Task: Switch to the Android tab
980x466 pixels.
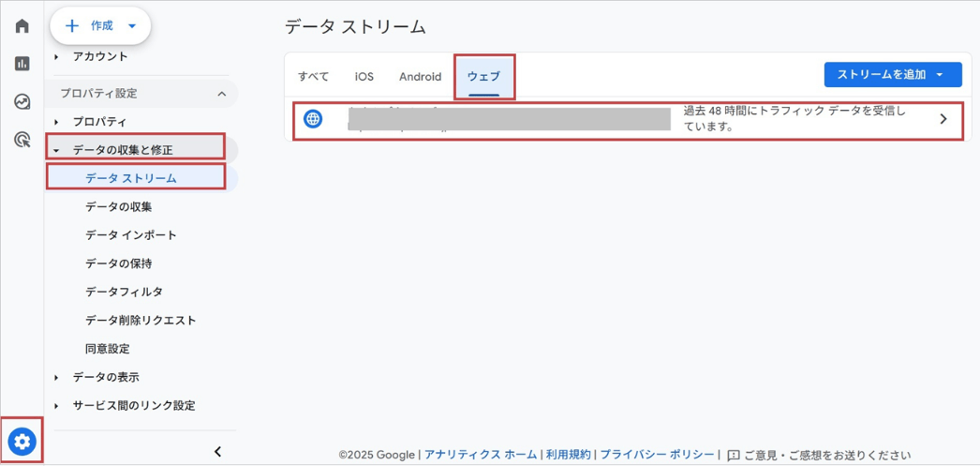Action: (x=420, y=77)
